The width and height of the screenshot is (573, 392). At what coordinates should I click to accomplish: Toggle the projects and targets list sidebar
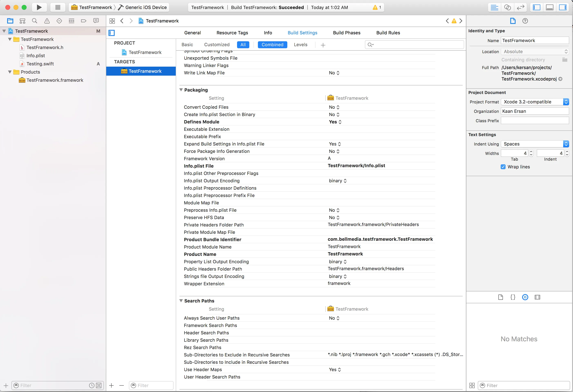(112, 33)
